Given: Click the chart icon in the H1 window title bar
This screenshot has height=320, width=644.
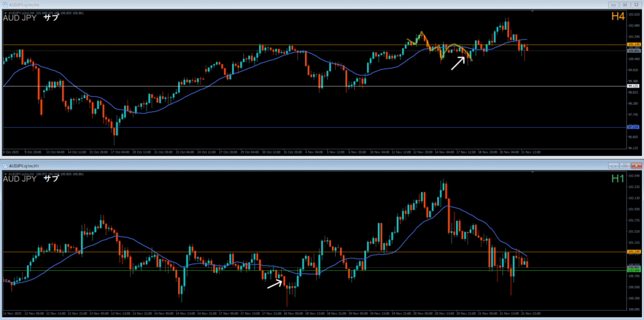Looking at the screenshot, I should coord(5,165).
